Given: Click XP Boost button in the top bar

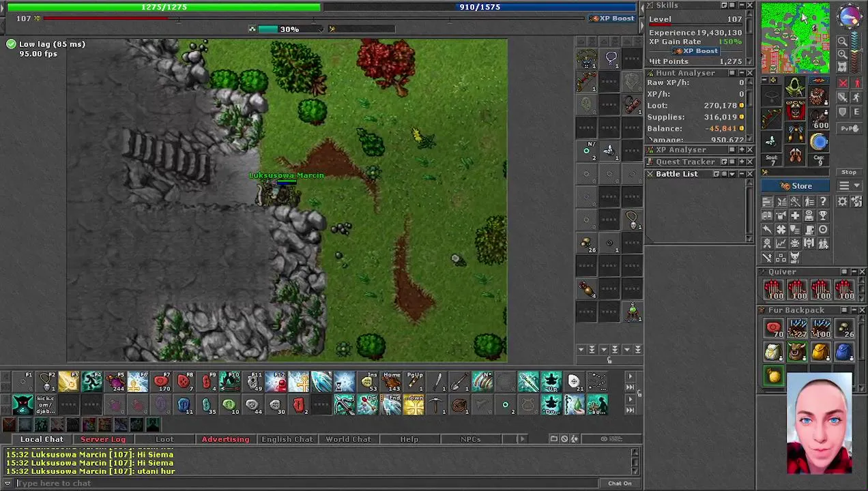Looking at the screenshot, I should click(613, 18).
